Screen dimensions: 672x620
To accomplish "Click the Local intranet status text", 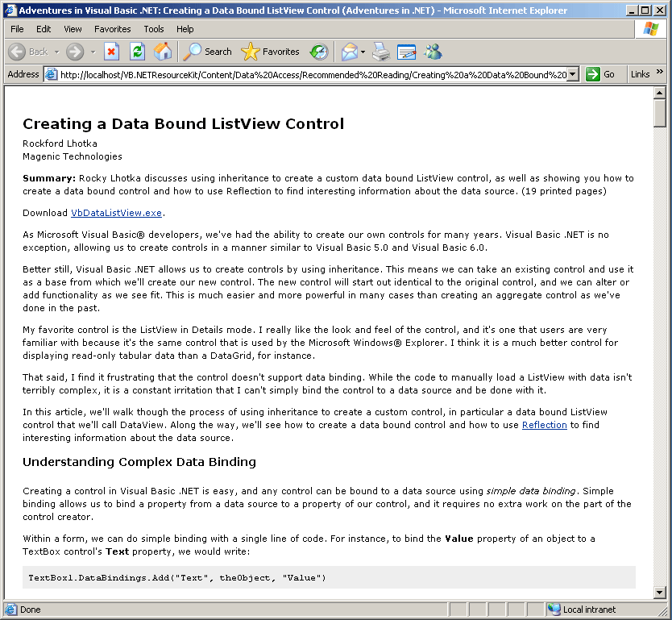I will tap(589, 610).
